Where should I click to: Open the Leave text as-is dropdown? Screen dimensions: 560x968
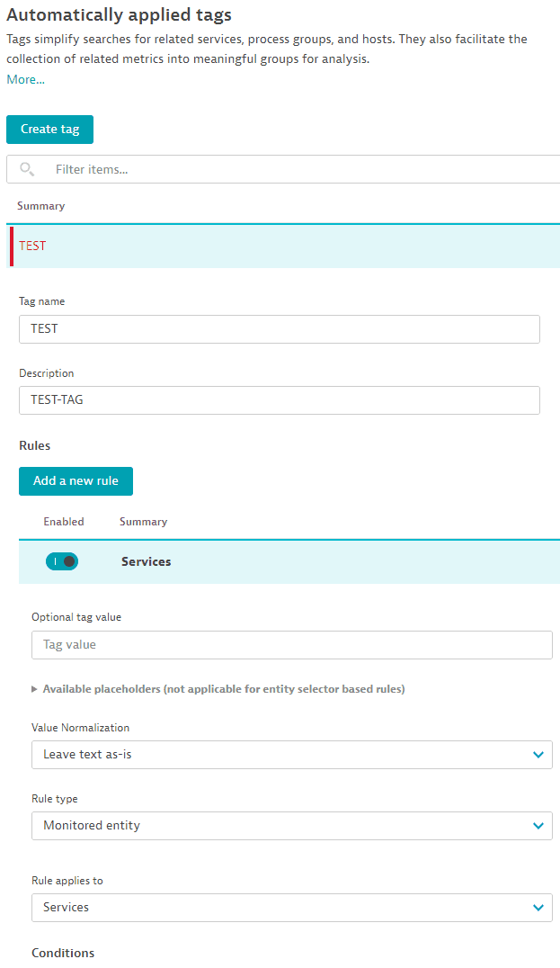292,755
